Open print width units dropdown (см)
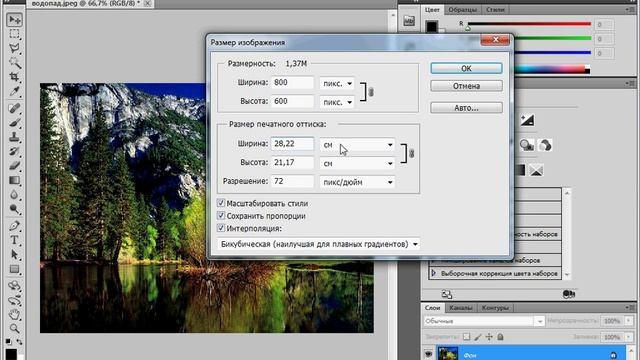Screen dimensions: 640x360 [357, 144]
